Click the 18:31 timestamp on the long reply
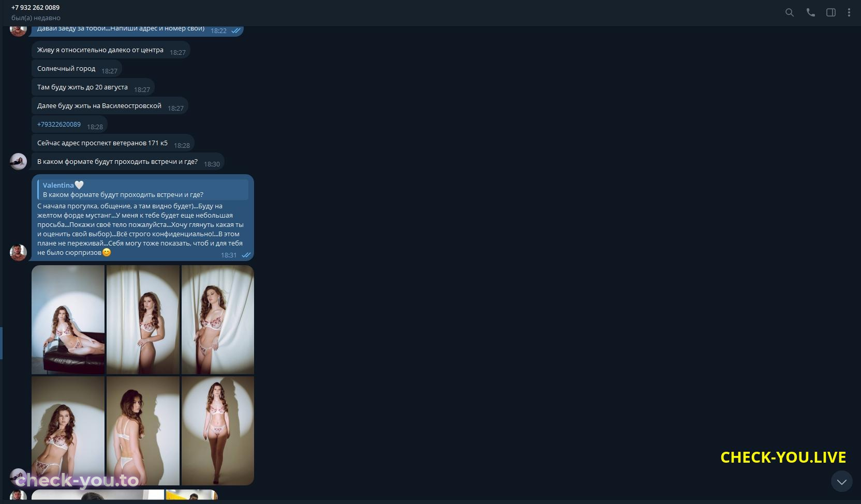 point(229,255)
